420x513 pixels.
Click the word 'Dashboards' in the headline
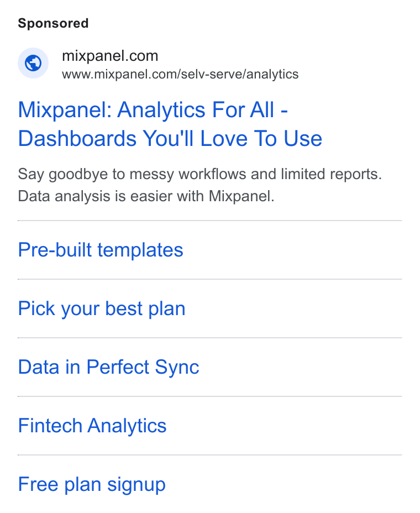point(77,138)
